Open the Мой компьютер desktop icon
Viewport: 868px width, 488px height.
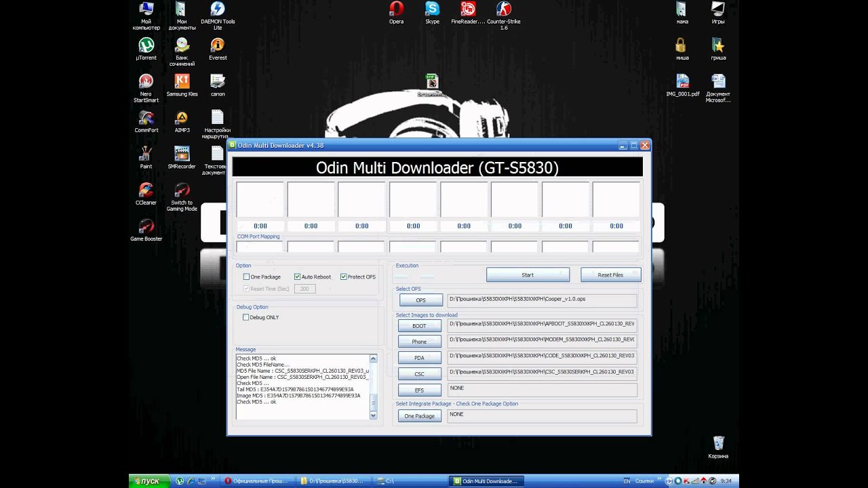[x=146, y=16]
